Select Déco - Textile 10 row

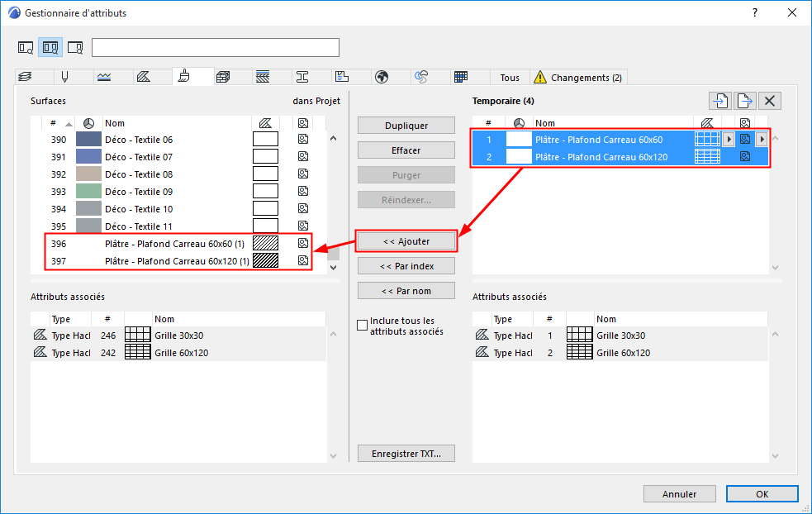click(x=178, y=209)
